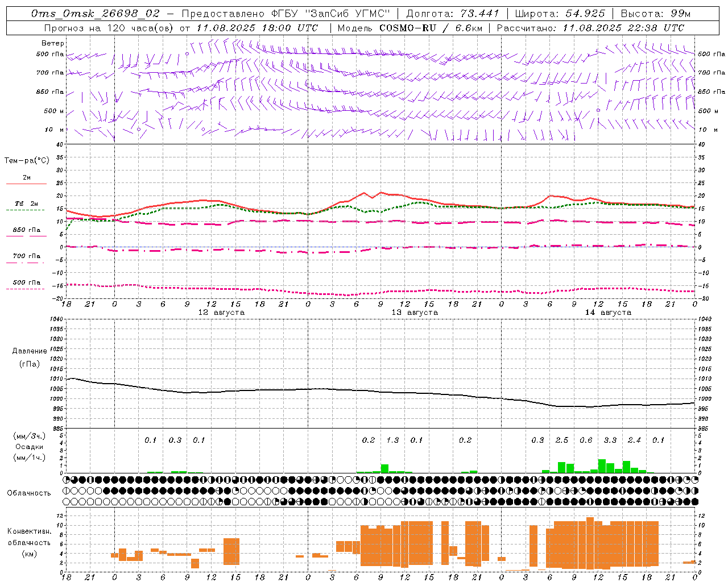Click the 700 гПа temperature legend entry
This screenshot has width=728, height=582.
coord(26,257)
